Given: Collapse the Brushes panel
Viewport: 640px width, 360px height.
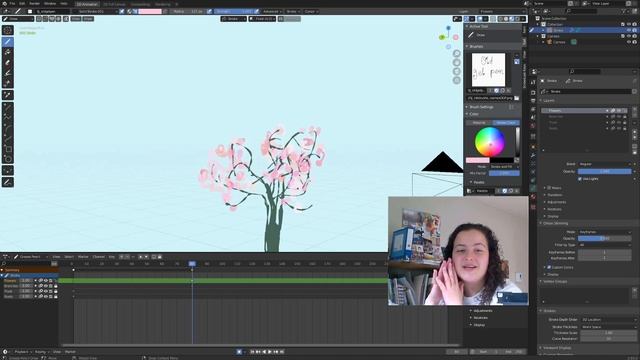Looking at the screenshot, I should tap(476, 47).
